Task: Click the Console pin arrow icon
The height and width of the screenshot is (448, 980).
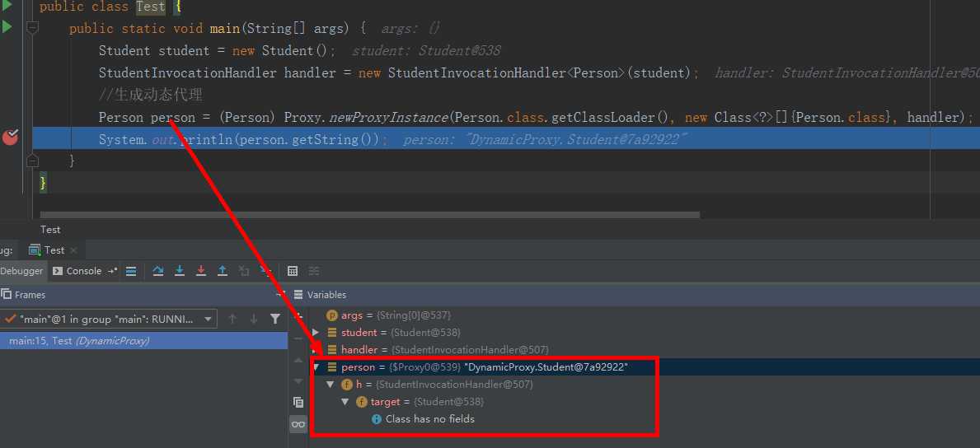Action: click(x=112, y=271)
